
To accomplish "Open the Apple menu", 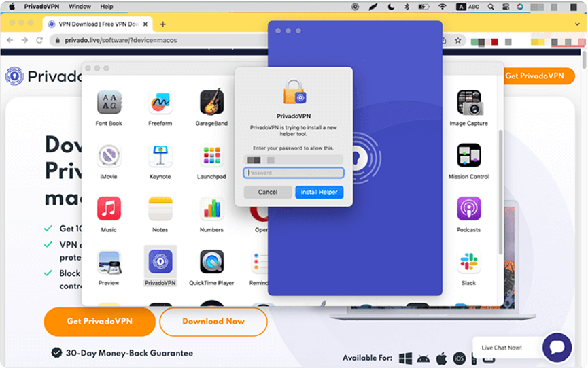I will point(12,7).
